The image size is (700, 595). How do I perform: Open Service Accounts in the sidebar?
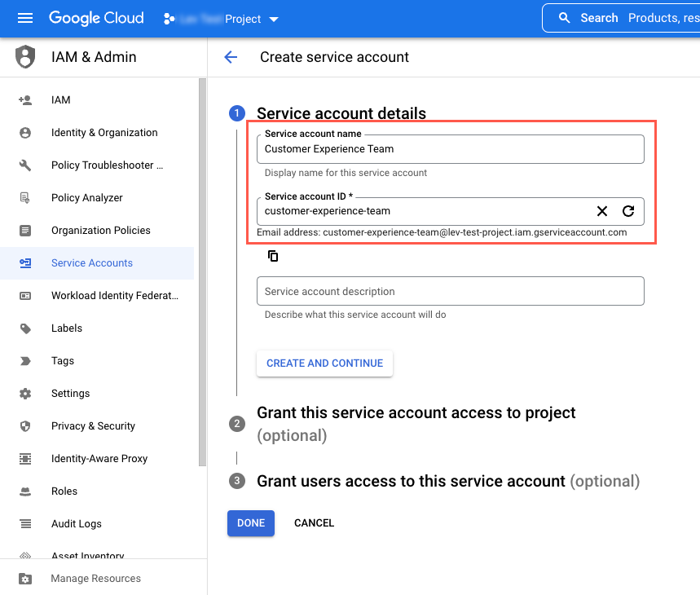coord(27,262)
